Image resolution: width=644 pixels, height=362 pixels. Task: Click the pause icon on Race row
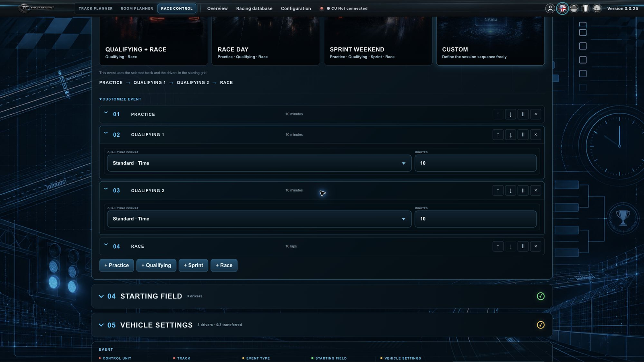tap(523, 246)
